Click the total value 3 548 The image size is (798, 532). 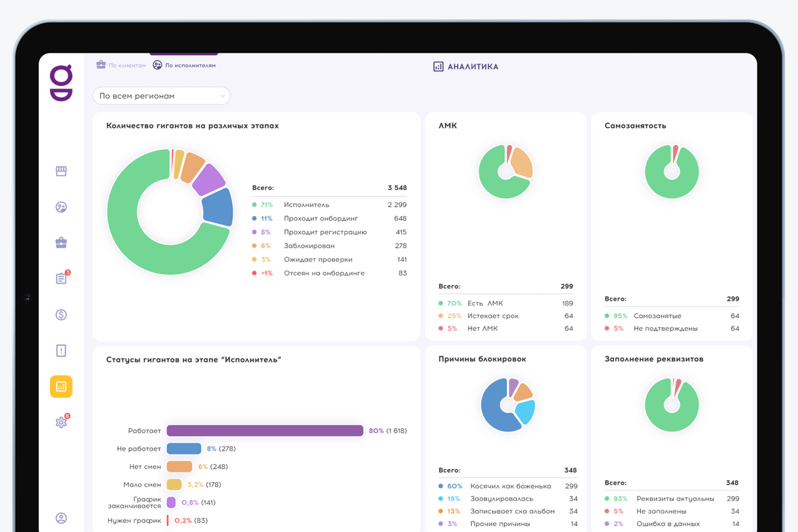click(x=397, y=188)
